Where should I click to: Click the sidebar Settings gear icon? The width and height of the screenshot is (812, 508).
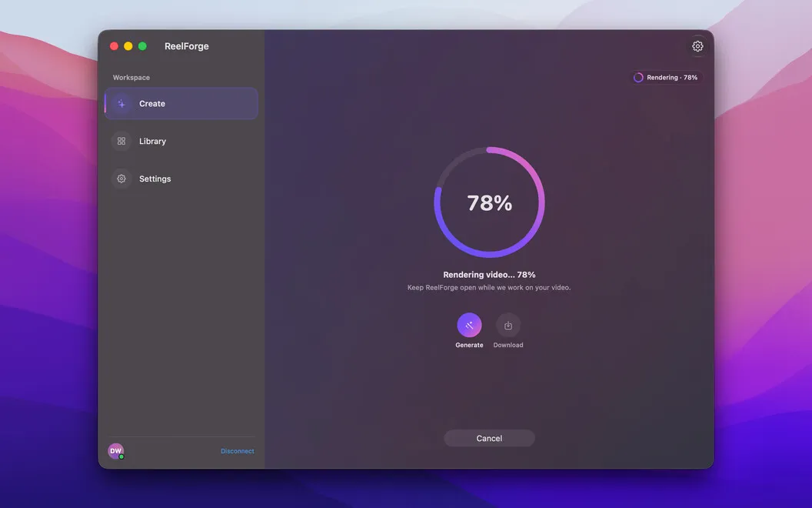[121, 179]
